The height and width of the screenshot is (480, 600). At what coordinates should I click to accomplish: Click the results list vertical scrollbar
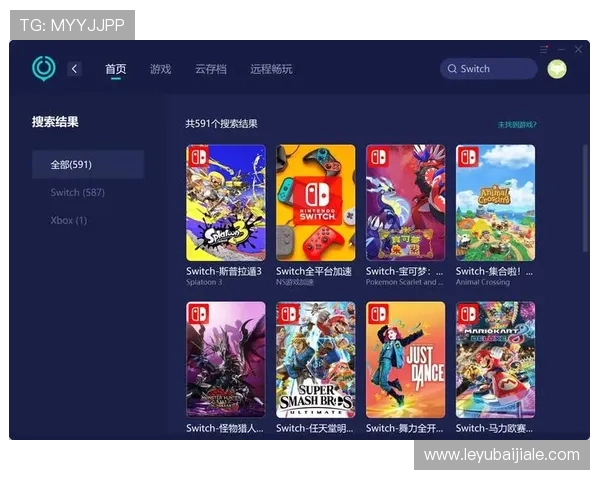click(585, 198)
